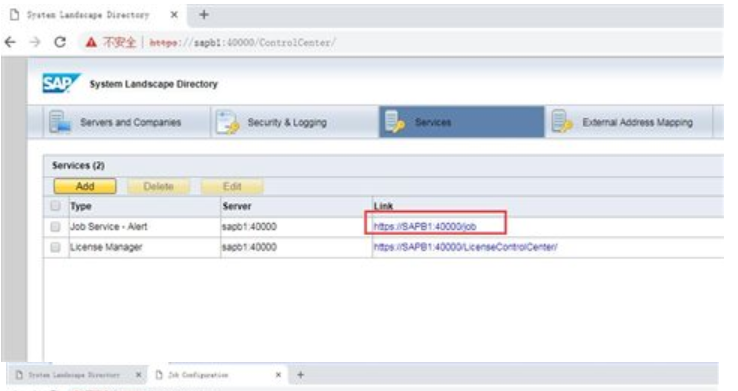Screen dimensions: 738x391
Task: Click the browser back arrow
Action: tap(10, 42)
